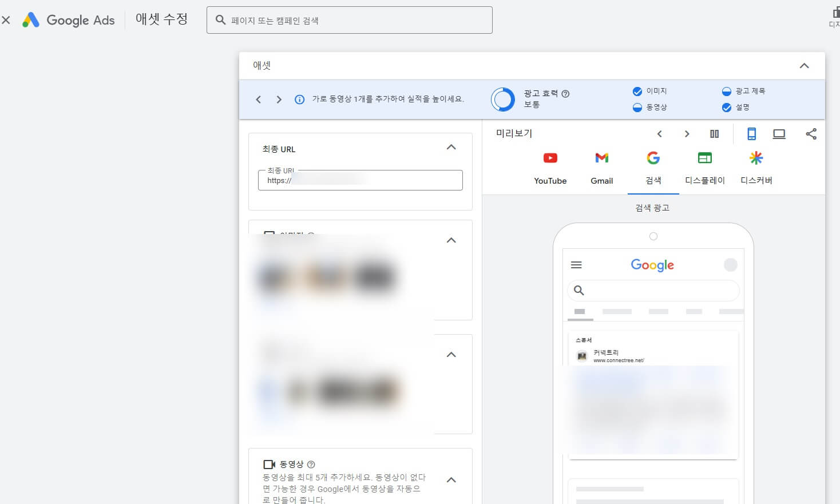Select the 디스플레이 preview tab
The height and width of the screenshot is (504, 840).
(705, 168)
